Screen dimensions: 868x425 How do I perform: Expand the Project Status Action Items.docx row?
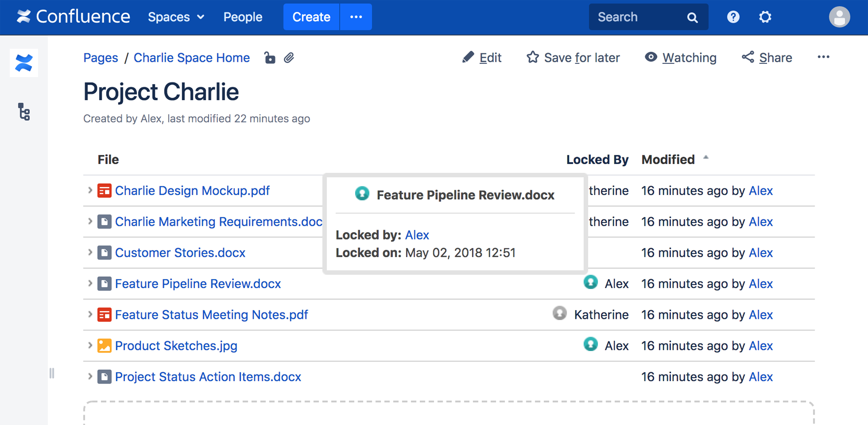tap(90, 376)
